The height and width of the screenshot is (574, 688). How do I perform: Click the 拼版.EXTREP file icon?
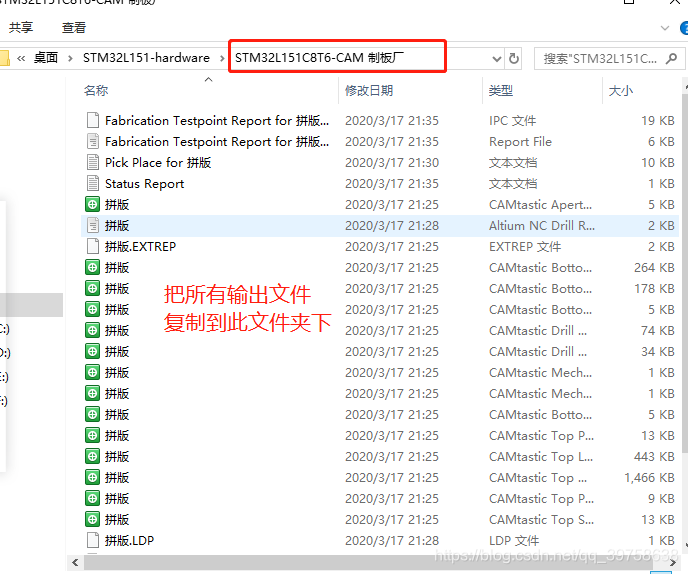[x=93, y=247]
